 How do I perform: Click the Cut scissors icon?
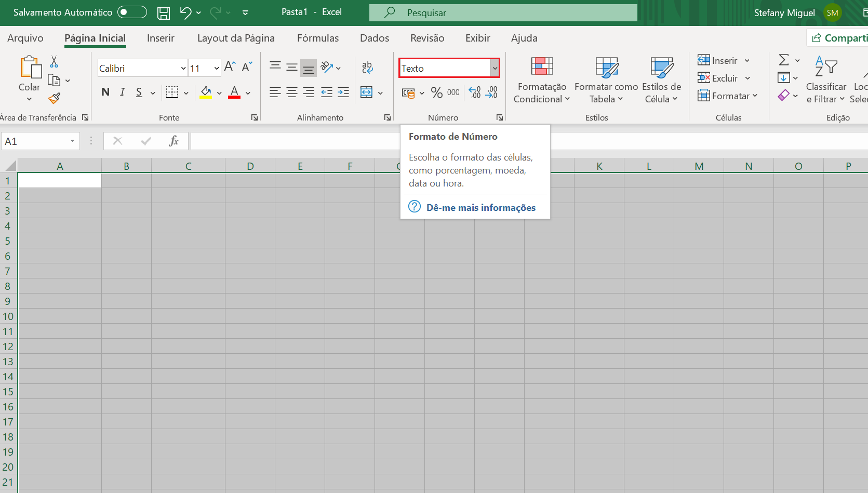click(x=54, y=62)
